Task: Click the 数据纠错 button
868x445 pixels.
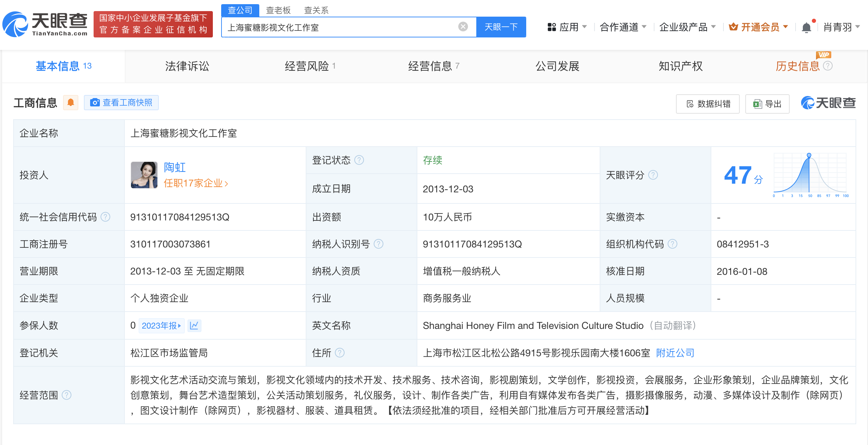Action: click(x=708, y=104)
